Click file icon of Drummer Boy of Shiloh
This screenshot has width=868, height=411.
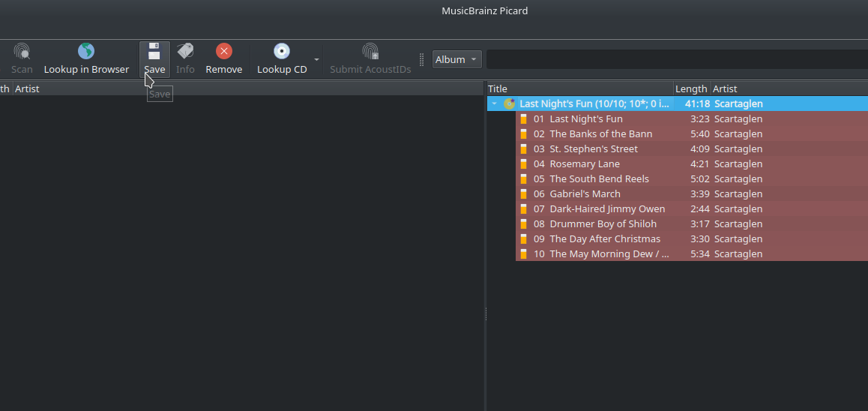[524, 223]
